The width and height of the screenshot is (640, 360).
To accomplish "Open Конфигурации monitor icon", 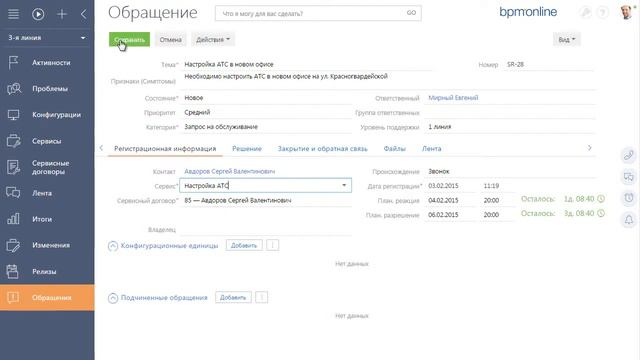I will (13, 115).
